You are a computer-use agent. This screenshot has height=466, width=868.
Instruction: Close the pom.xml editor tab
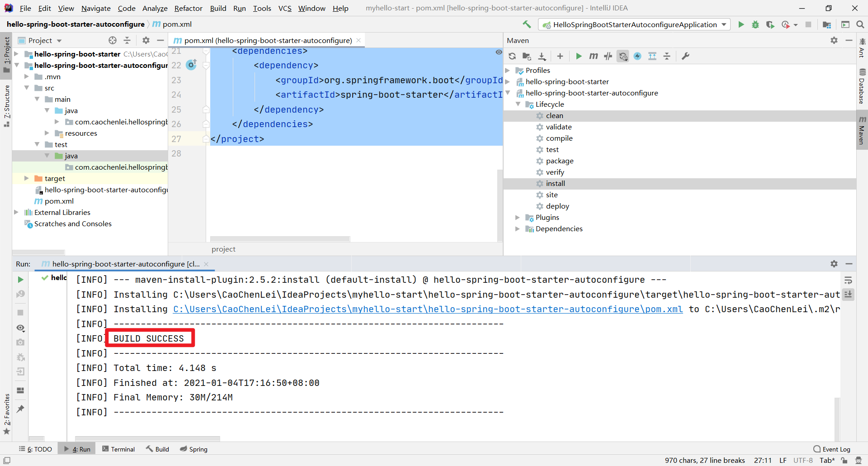coord(359,40)
